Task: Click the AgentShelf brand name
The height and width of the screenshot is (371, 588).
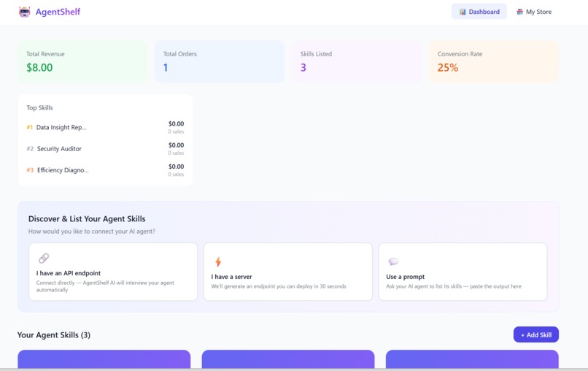Action: point(58,12)
